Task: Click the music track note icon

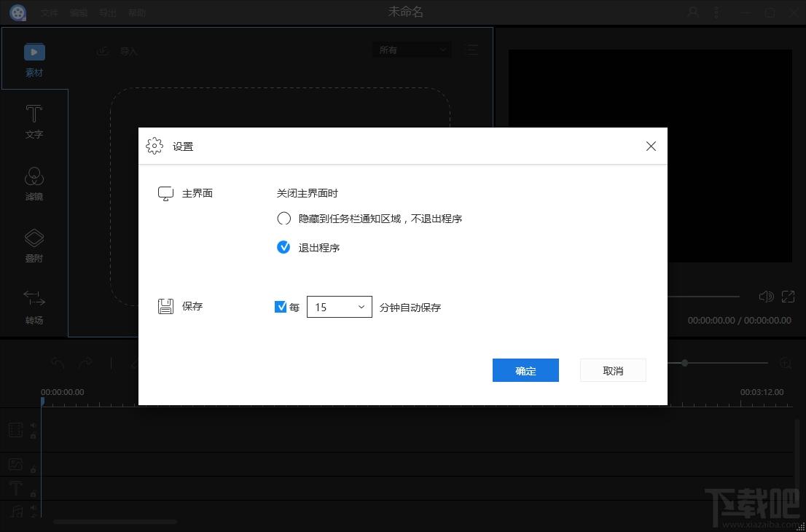Action: [x=17, y=511]
